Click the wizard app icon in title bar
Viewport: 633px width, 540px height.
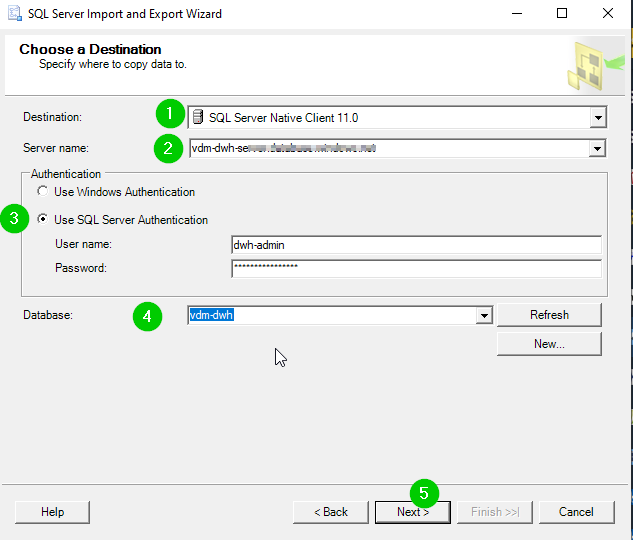pos(15,13)
